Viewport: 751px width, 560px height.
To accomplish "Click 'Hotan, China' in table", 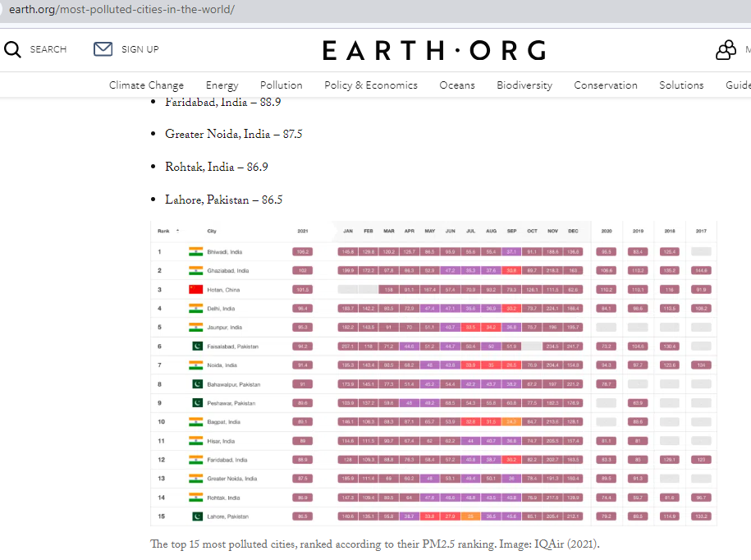I will tap(223, 290).
